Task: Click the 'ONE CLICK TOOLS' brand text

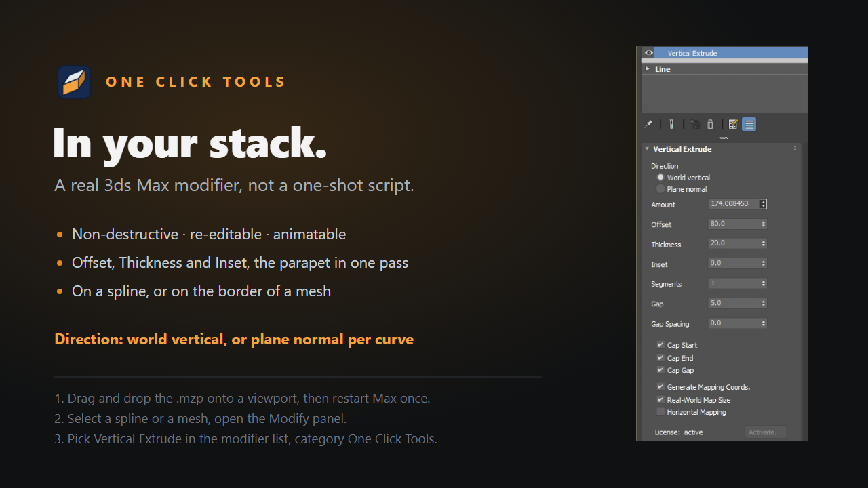Action: (196, 82)
